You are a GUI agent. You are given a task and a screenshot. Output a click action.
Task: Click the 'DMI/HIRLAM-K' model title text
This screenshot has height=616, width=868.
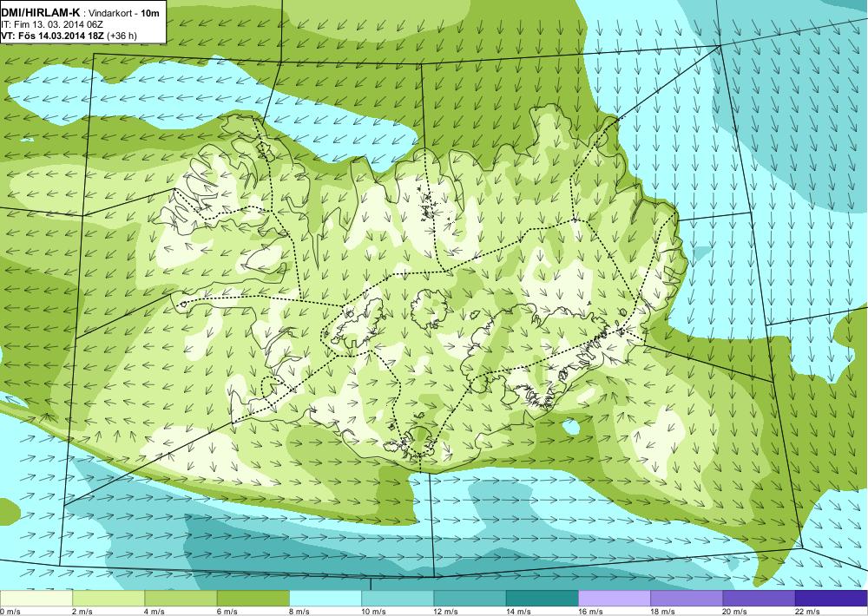(x=41, y=14)
